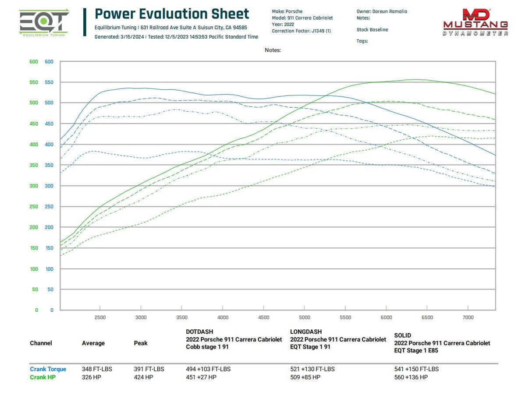Click the blue horsepower axis labels
The image size is (532, 402).
pyautogui.click(x=50, y=186)
